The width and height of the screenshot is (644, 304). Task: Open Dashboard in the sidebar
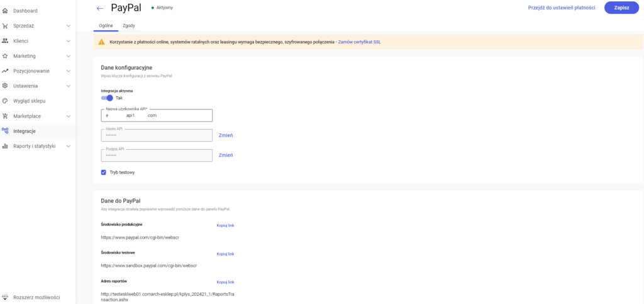point(25,11)
